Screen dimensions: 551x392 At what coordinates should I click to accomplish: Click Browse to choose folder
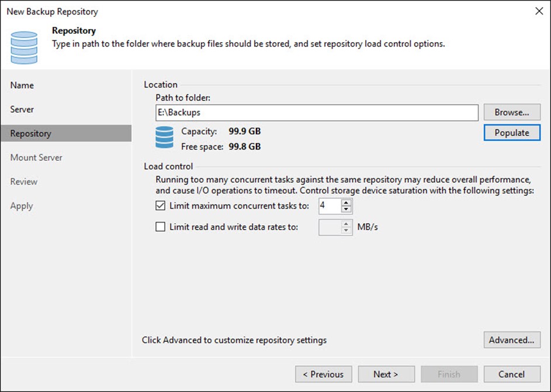point(511,112)
